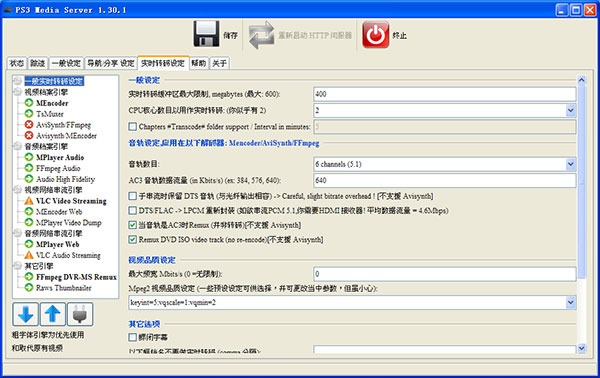Viewport: 600px width, 378px height.
Task: Open the CPU cores number dropdown
Action: (571, 111)
